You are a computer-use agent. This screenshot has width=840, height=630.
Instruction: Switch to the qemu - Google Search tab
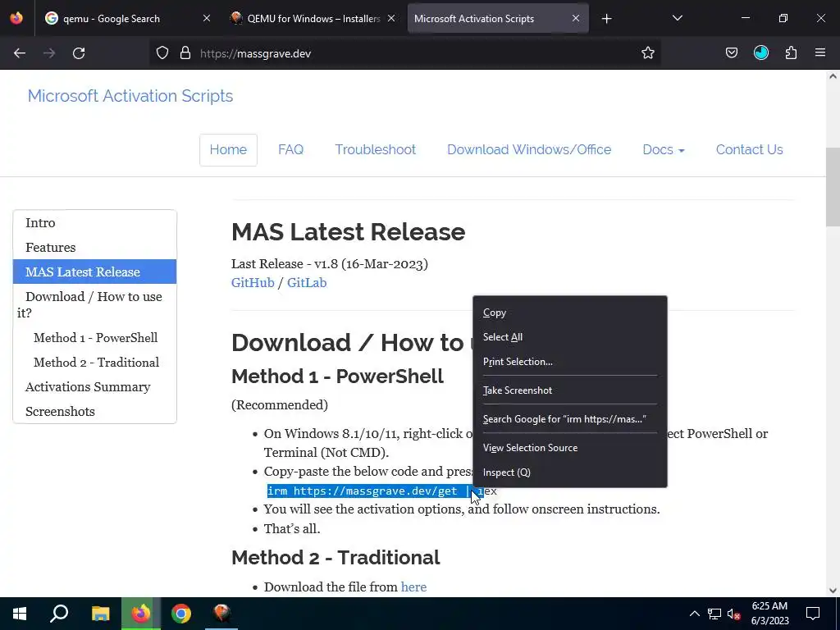[112, 19]
